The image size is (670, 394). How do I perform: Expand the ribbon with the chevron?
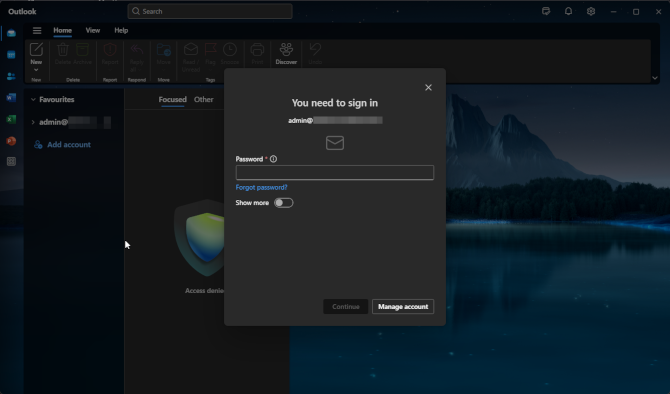(x=655, y=78)
